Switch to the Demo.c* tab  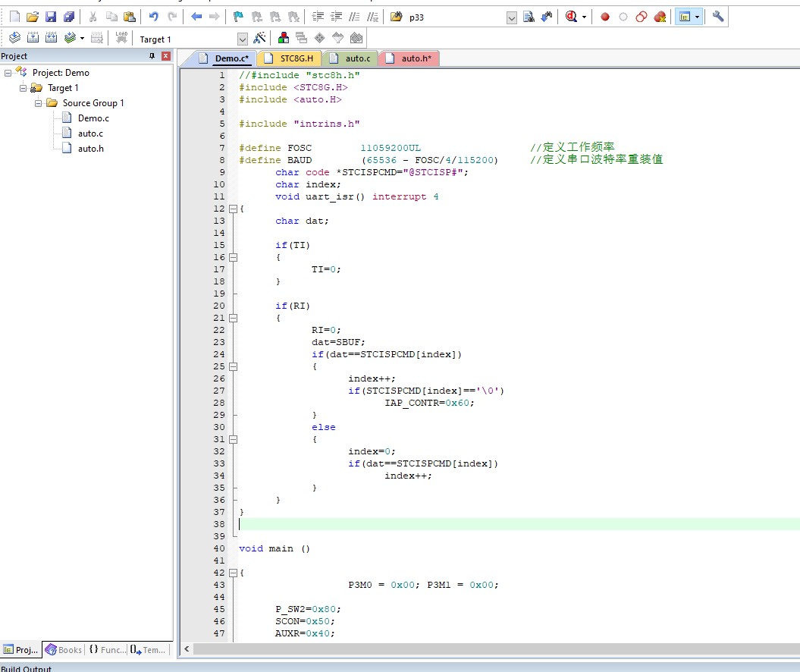pyautogui.click(x=225, y=58)
